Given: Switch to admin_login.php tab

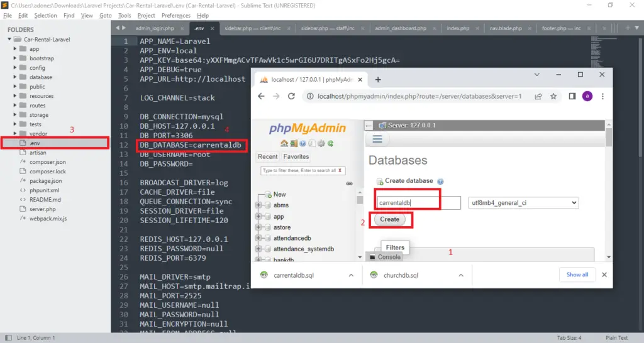Looking at the screenshot, I should [x=155, y=28].
